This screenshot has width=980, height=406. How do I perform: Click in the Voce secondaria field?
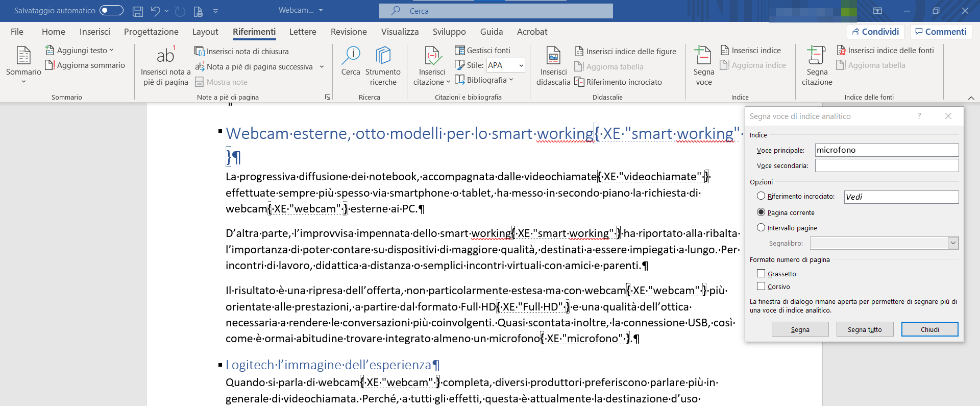click(x=886, y=165)
